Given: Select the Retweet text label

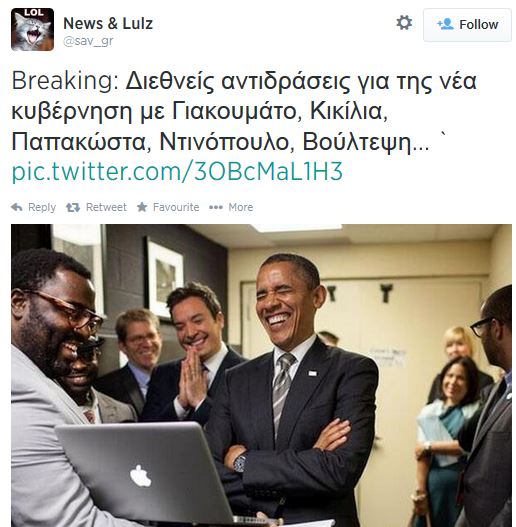Looking at the screenshot, I should tap(106, 207).
